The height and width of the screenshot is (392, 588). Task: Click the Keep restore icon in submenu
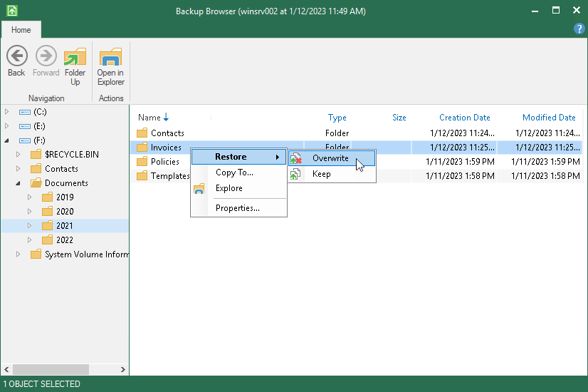pyautogui.click(x=295, y=174)
